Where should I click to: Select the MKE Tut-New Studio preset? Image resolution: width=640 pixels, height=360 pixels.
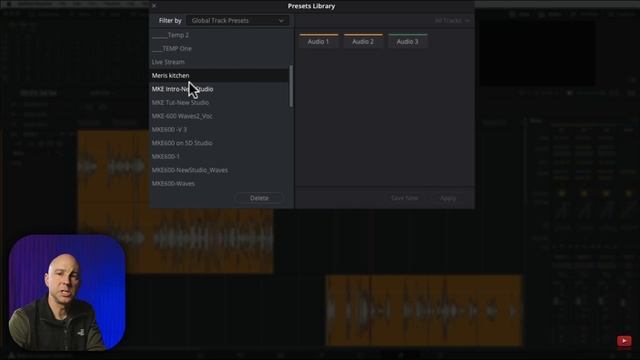point(220,102)
